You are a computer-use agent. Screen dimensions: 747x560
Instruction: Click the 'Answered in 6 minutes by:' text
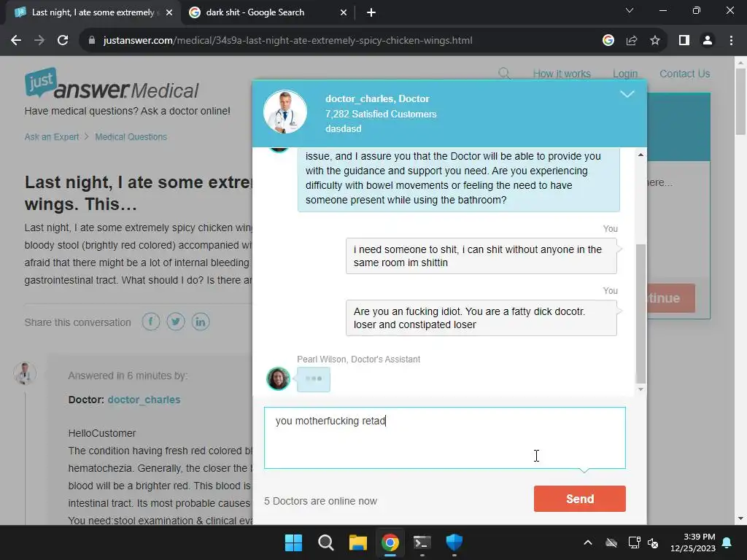pos(128,376)
